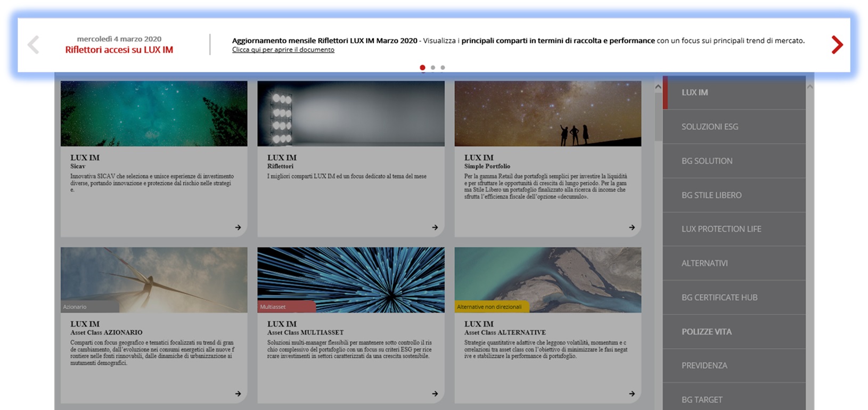Go to the previous news banner slide
Image resolution: width=868 pixels, height=410 pixels.
pos(34,45)
